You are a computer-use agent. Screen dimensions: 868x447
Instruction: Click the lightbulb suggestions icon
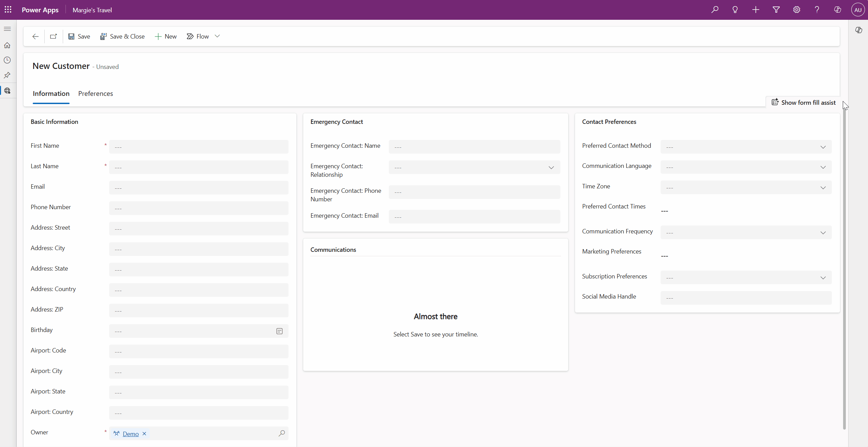[x=735, y=10]
